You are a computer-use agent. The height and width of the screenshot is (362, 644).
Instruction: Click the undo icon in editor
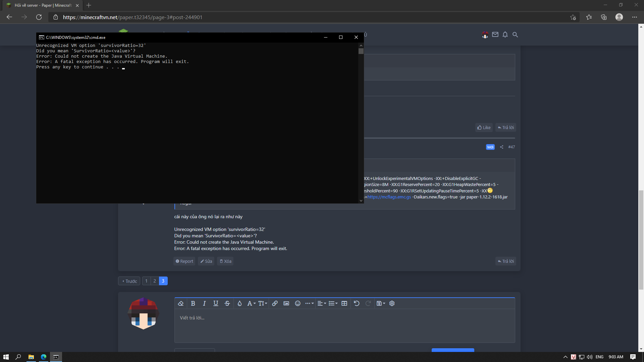pos(357,303)
